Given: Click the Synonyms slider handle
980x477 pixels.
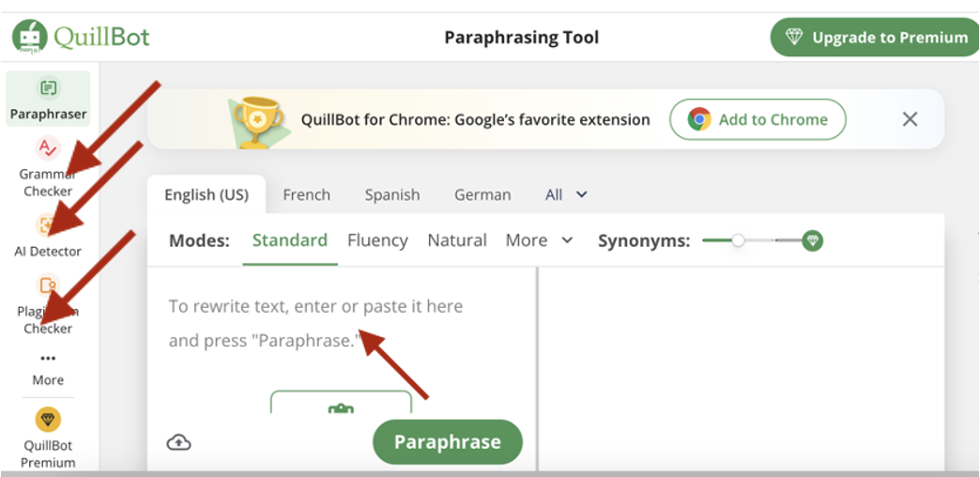Looking at the screenshot, I should tap(739, 240).
